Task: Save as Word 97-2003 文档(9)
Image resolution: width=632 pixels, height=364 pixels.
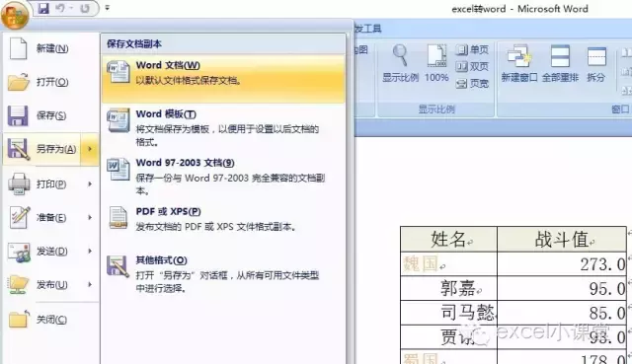Action: (x=224, y=177)
